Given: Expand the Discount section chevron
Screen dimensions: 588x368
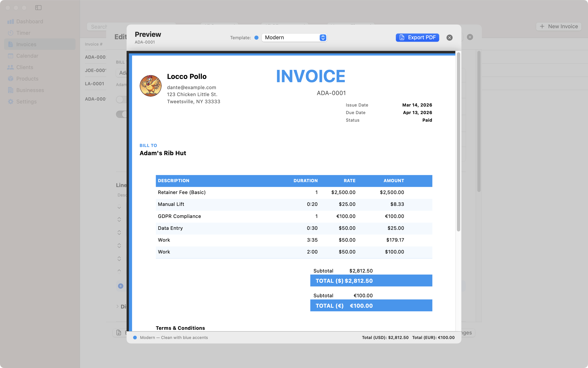Looking at the screenshot, I should click(118, 306).
